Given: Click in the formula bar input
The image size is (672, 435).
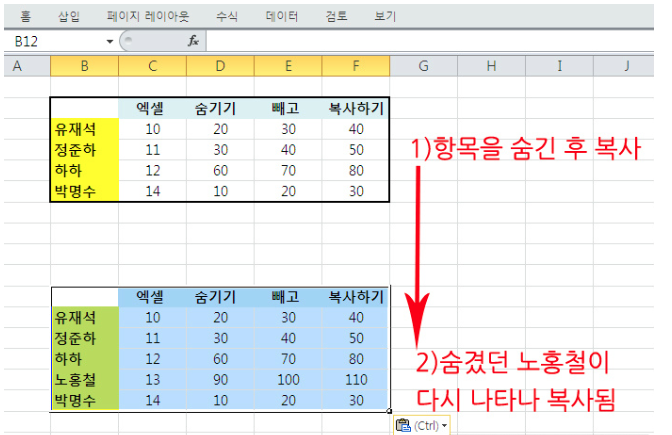Looking at the screenshot, I should pos(430,42).
